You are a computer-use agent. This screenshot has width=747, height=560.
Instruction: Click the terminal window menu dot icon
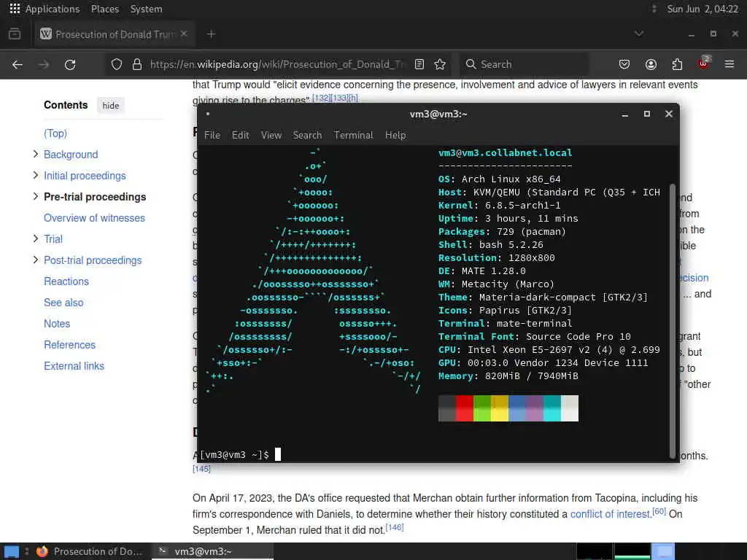pyautogui.click(x=208, y=114)
